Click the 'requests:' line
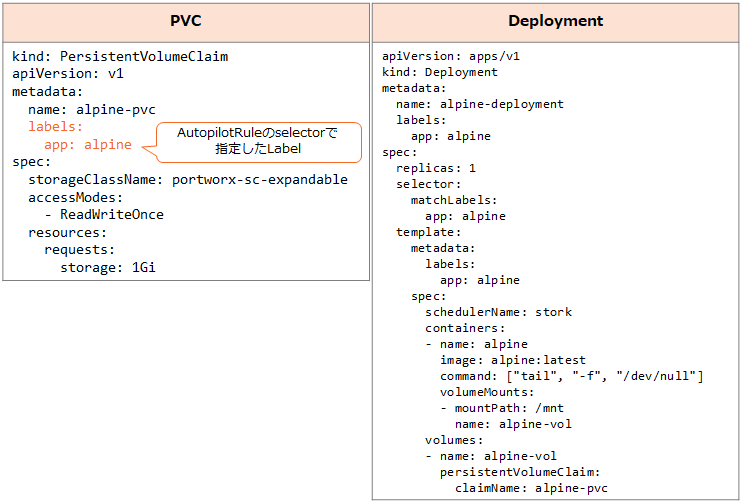Screen dimensions: 742x503 (80, 250)
